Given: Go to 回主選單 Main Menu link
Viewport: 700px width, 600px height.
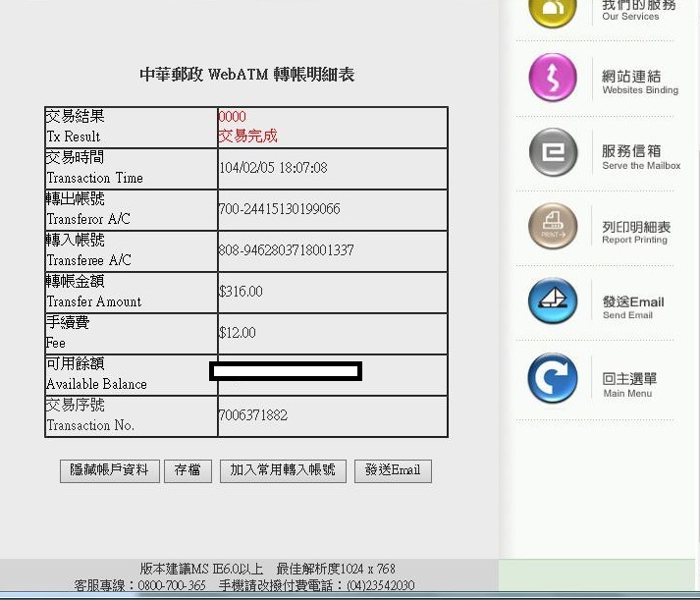Looking at the screenshot, I should click(629, 384).
